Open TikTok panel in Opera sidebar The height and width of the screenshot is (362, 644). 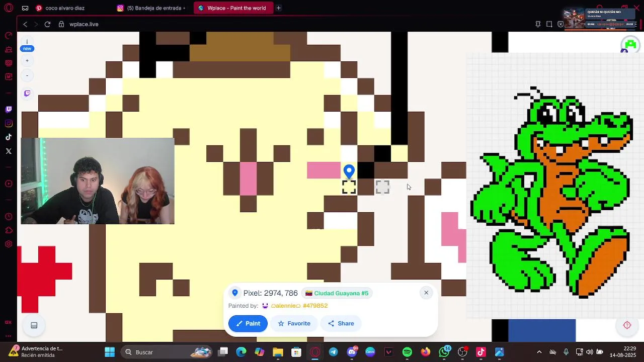pyautogui.click(x=9, y=137)
